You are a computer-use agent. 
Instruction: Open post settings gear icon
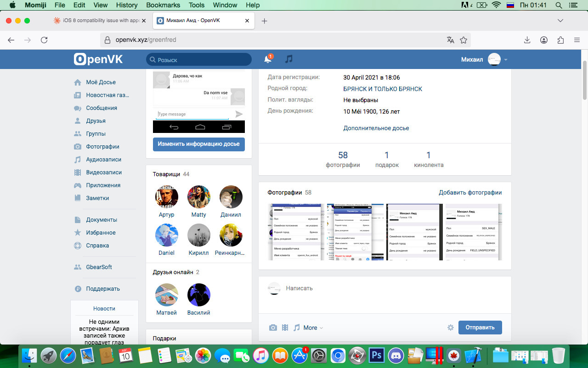(x=451, y=328)
